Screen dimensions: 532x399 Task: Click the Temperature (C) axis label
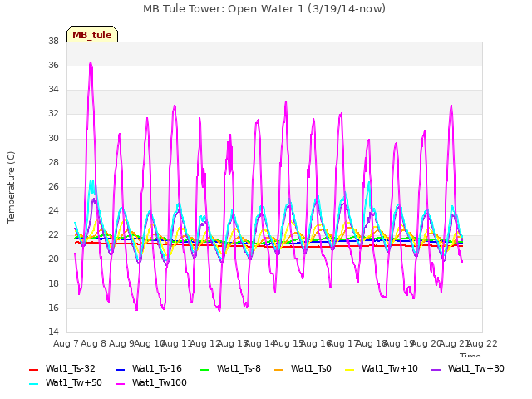click(11, 187)
